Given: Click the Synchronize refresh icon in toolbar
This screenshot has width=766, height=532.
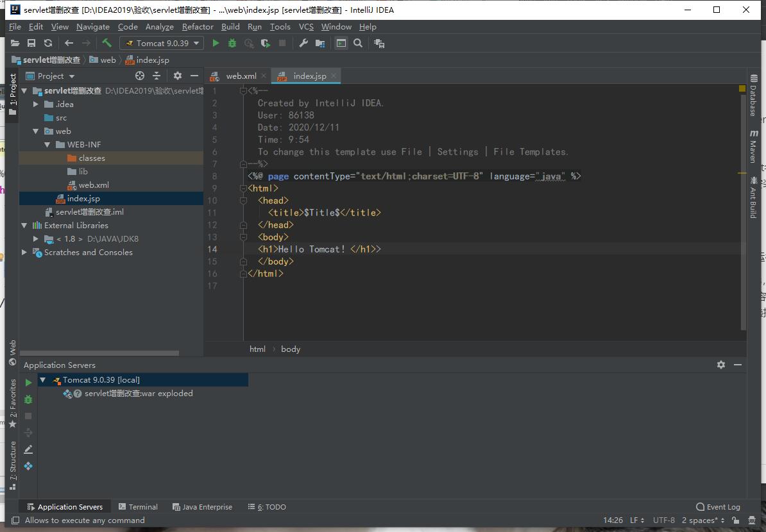Looking at the screenshot, I should pos(48,43).
